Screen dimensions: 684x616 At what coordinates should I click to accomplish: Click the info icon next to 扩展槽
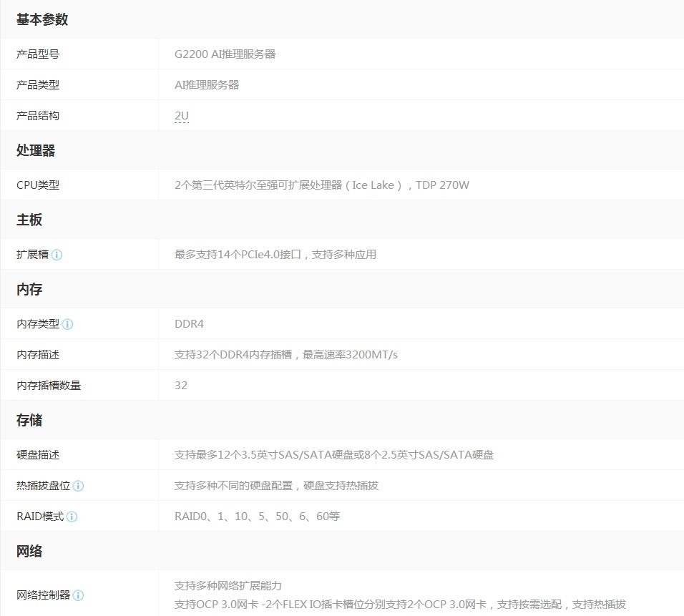57,255
